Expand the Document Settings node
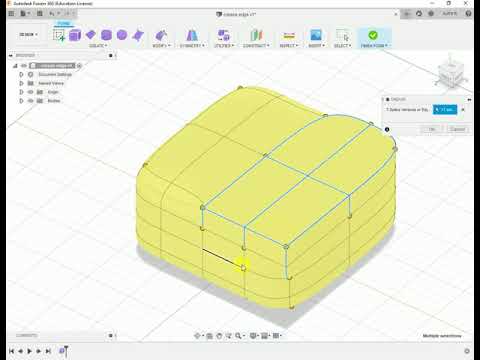Screen dimensions: 480x360 (21, 74)
